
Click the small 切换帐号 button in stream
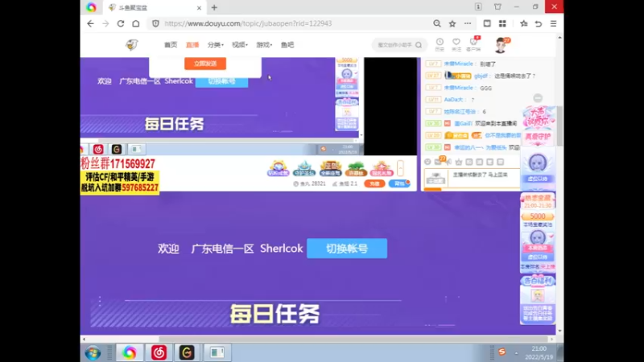pos(222,81)
